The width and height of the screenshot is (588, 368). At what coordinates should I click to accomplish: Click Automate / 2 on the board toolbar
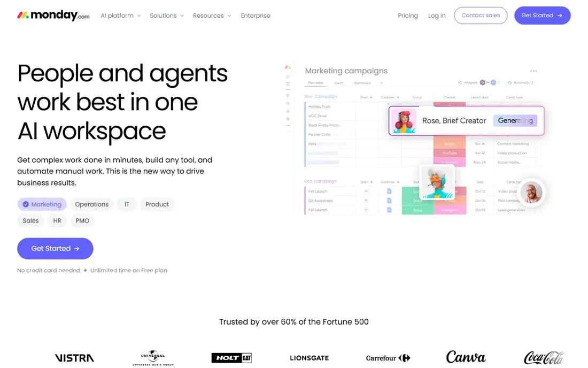(x=521, y=82)
